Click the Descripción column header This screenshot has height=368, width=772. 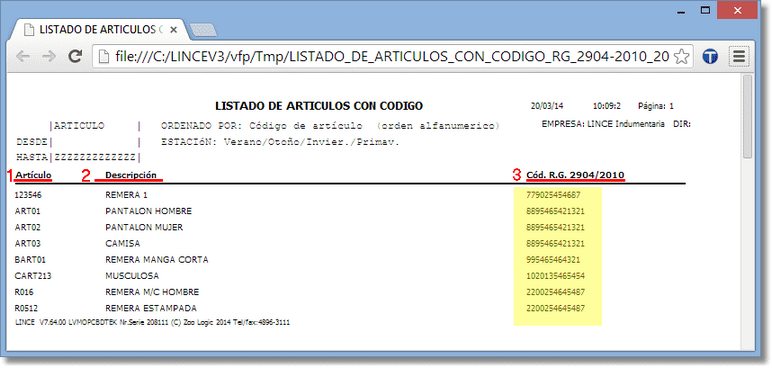coord(131,175)
